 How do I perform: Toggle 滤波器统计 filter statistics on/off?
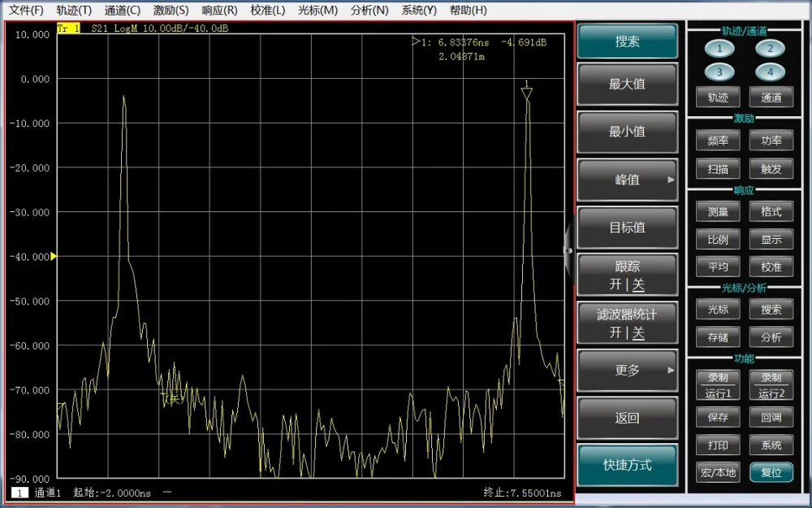(627, 323)
